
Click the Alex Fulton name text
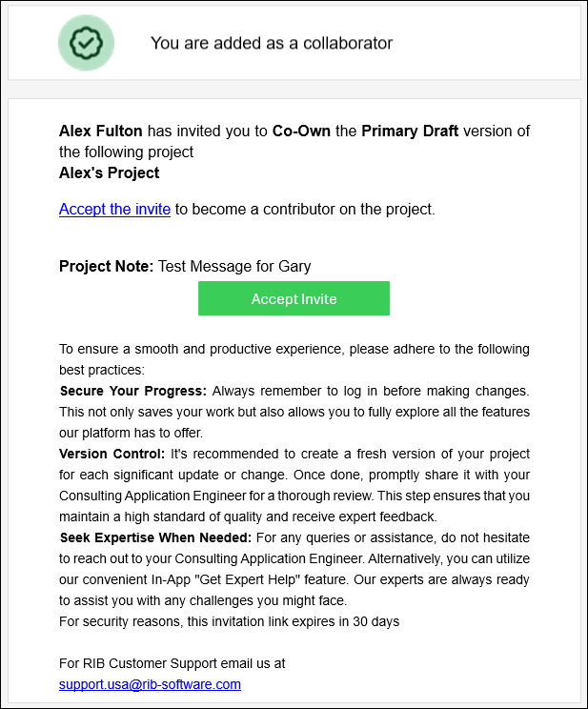click(101, 132)
